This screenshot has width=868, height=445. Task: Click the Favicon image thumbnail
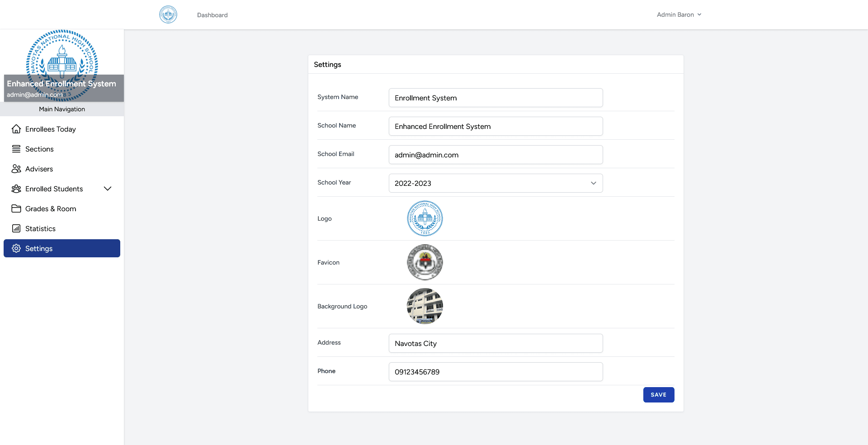[x=425, y=262]
